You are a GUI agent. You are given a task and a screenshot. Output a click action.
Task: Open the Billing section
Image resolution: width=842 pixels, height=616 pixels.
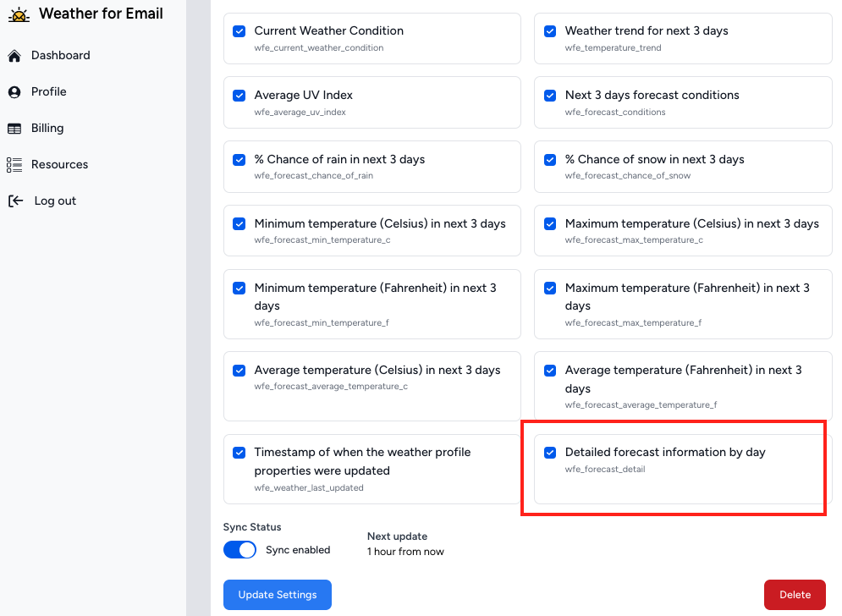(47, 129)
